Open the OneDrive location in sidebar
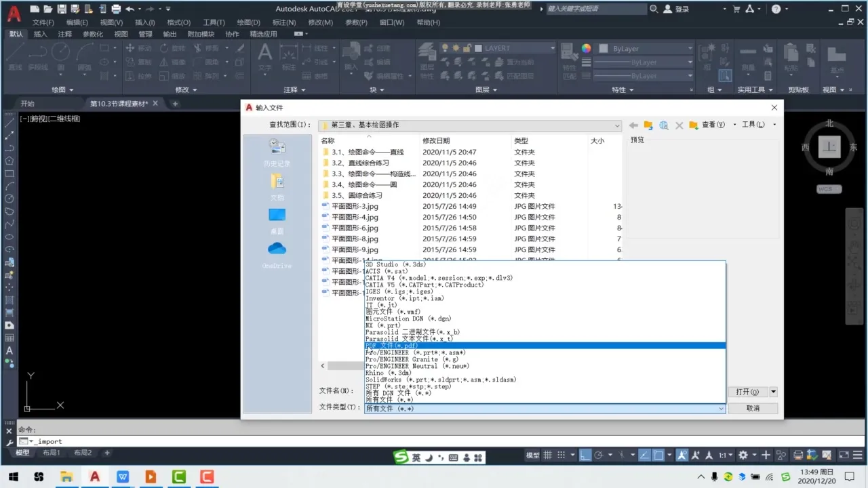This screenshot has width=868, height=488. coord(277,254)
